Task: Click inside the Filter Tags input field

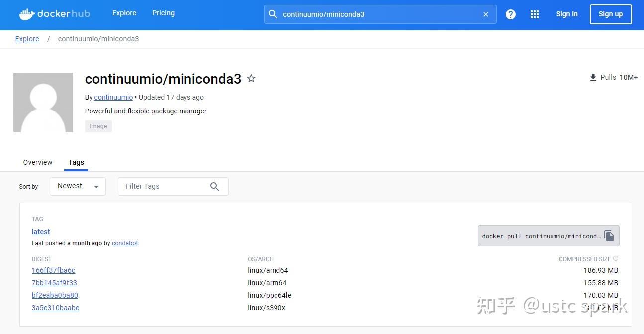Action: tap(164, 186)
